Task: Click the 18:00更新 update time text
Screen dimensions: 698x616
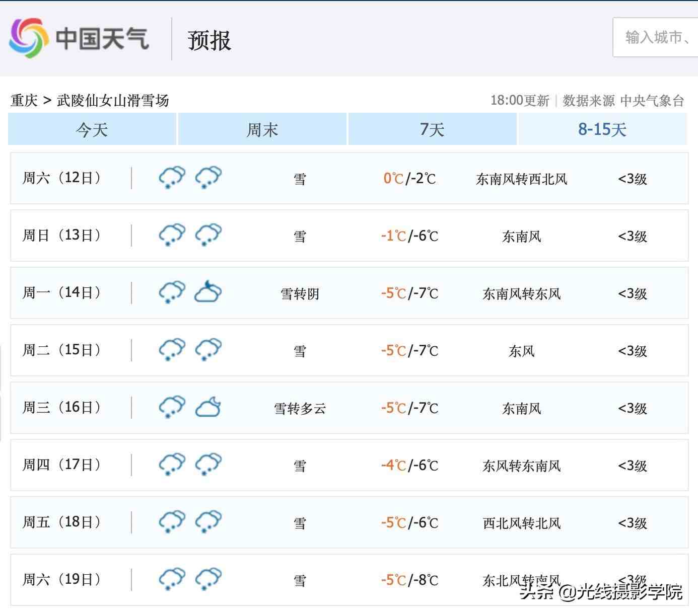Action: click(520, 101)
